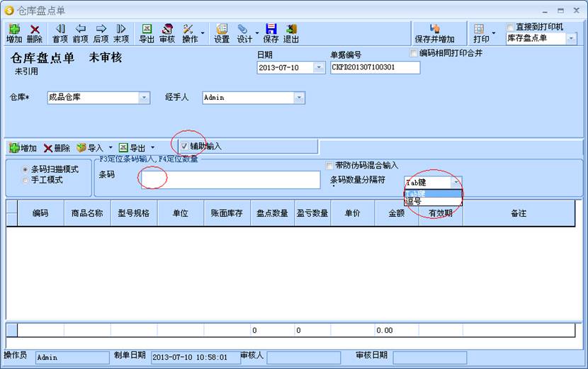Select 逗号 from the separator list
Image resolution: width=588 pixels, height=369 pixels.
pos(414,202)
